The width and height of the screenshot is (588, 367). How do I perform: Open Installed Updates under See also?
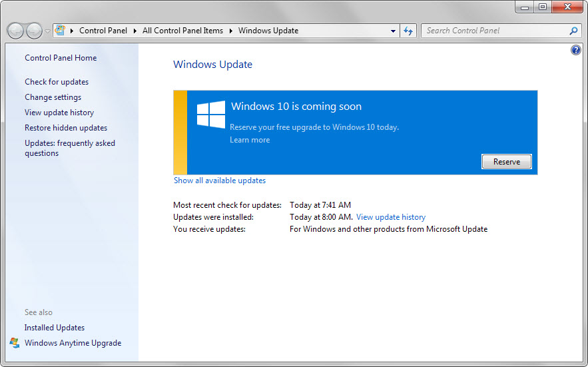[55, 328]
